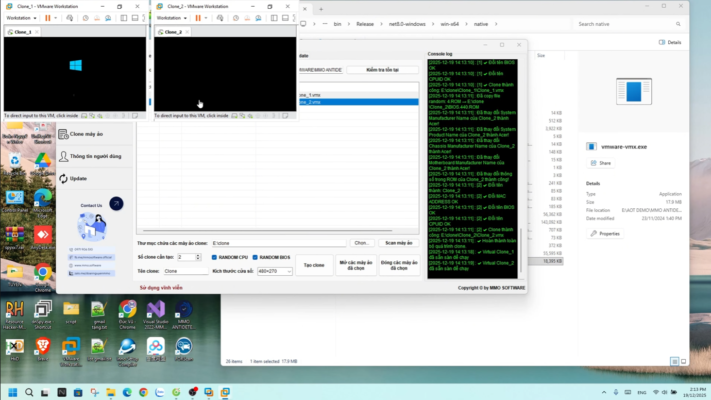Click the net8.0-windows breadcrumb in Explorer
The height and width of the screenshot is (400, 711).
pyautogui.click(x=407, y=24)
